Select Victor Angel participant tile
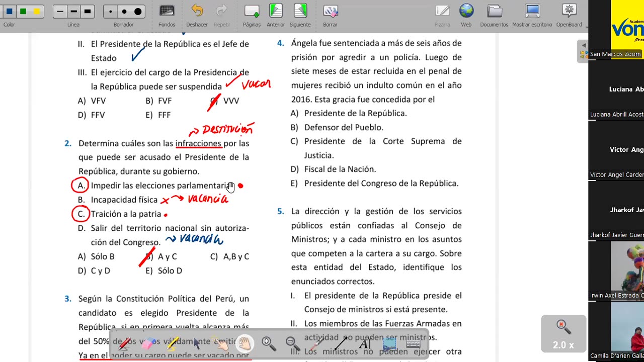The height and width of the screenshot is (362, 644). coord(616,151)
